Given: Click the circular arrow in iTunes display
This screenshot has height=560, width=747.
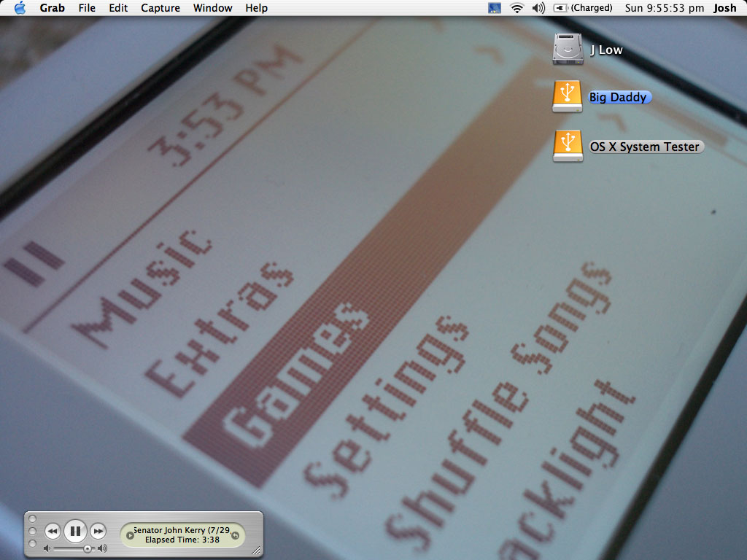Looking at the screenshot, I should click(x=236, y=535).
